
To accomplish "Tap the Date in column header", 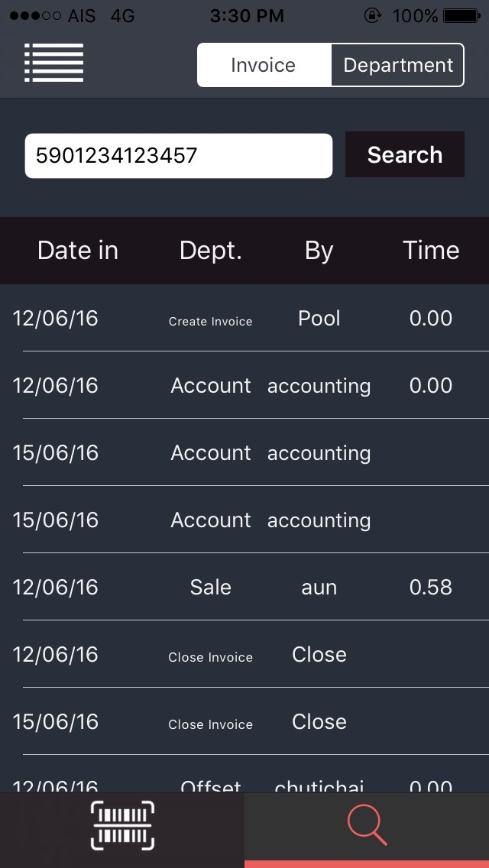I will 77,250.
